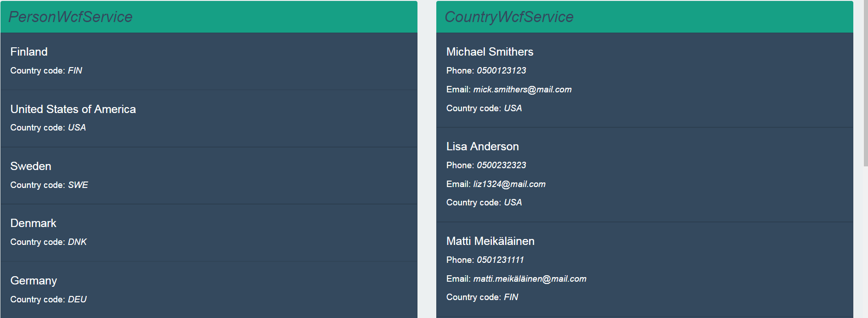The width and height of the screenshot is (868, 318).
Task: Click phone number 0501231111
Action: click(500, 260)
